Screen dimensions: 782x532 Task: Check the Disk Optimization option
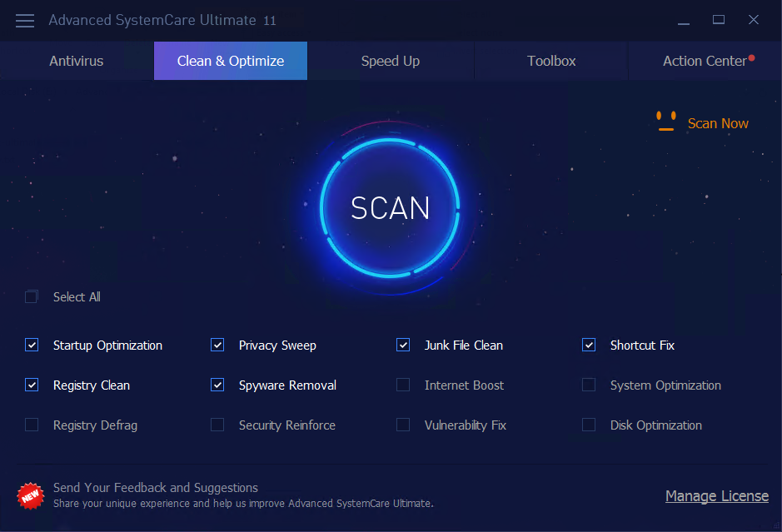589,425
